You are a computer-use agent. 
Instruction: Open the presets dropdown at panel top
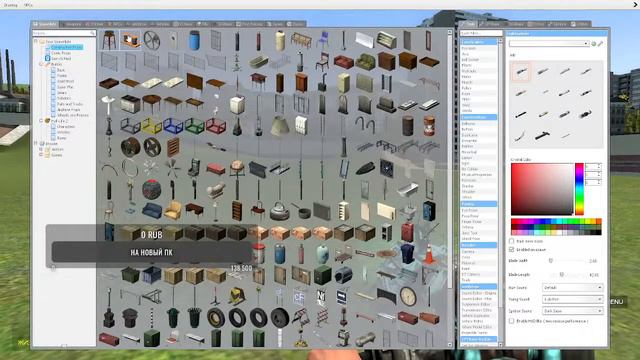click(549, 43)
